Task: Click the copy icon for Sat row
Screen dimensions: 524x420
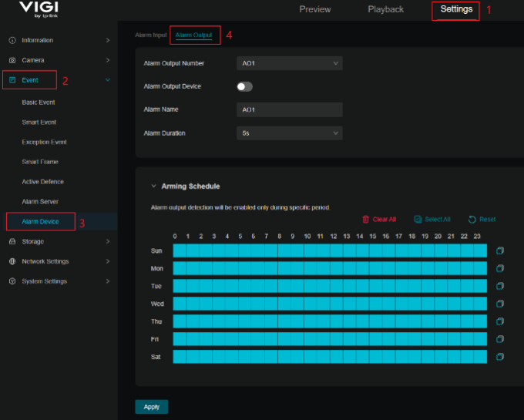Action: point(500,357)
